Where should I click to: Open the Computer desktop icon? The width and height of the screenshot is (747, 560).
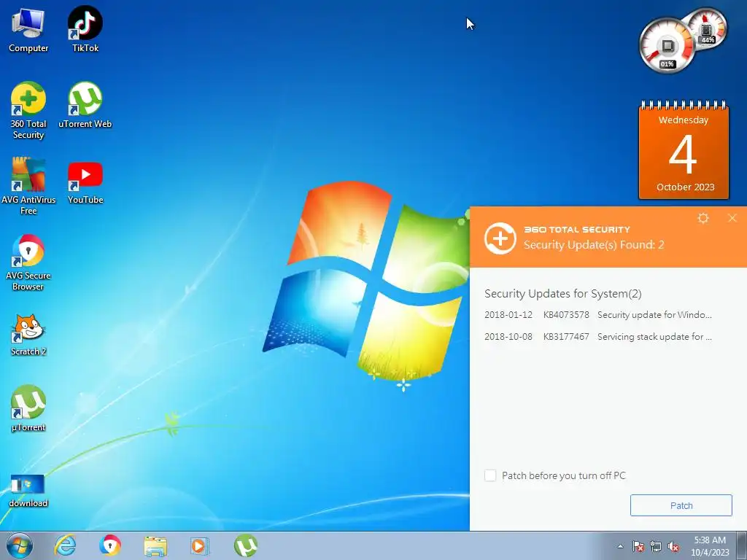[x=28, y=30]
